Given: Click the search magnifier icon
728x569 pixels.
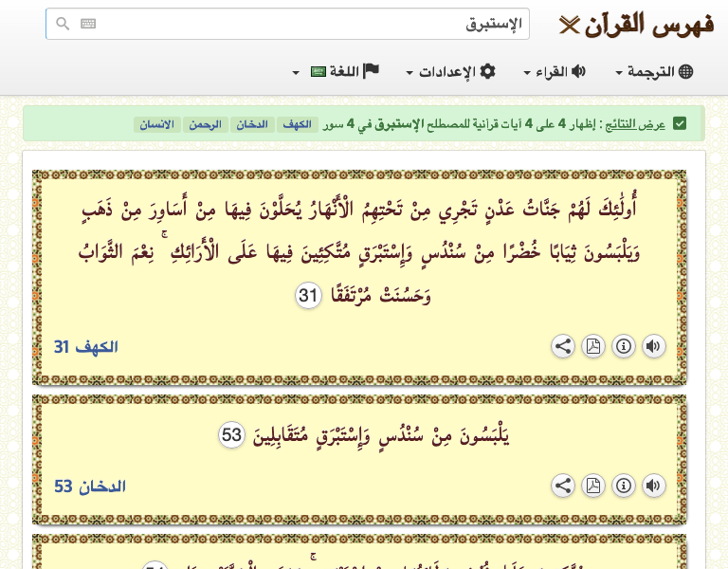Looking at the screenshot, I should pyautogui.click(x=63, y=24).
